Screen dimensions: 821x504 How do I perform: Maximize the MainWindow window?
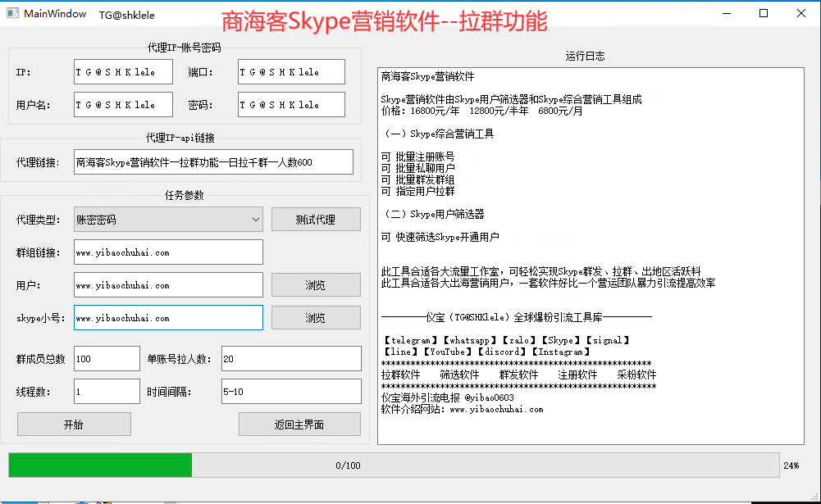point(764,14)
